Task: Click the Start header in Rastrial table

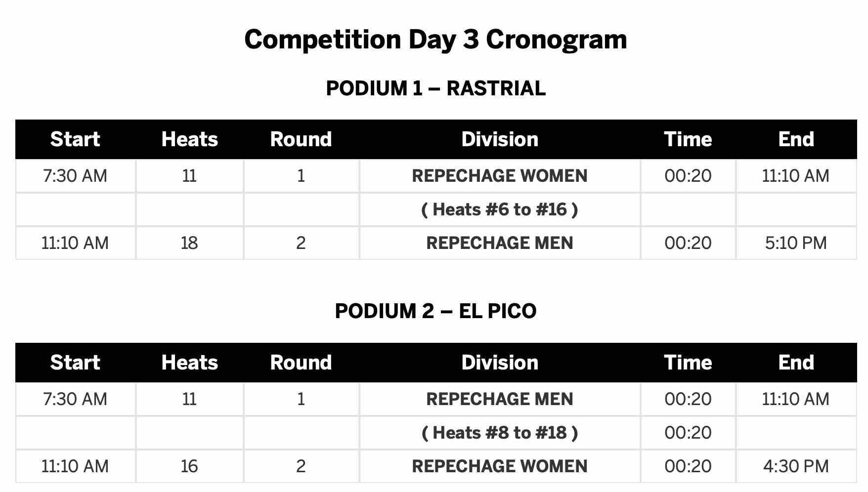Action: (x=75, y=139)
